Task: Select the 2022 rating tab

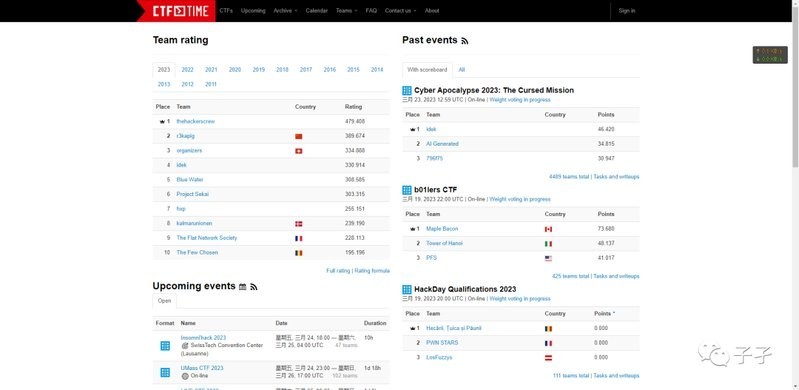Action: coord(188,70)
